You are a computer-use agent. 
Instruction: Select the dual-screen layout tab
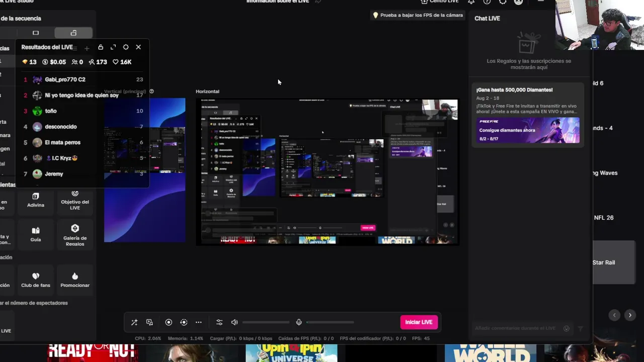[73, 33]
